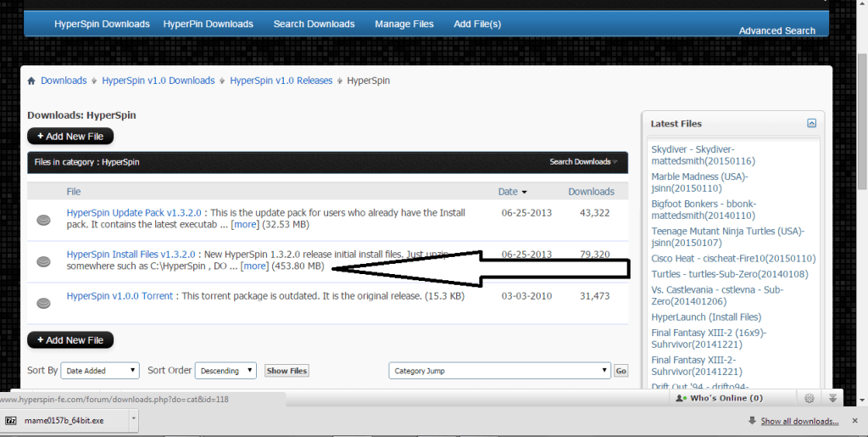Click file icon beside HyperSpin Install Files
868x437 pixels.
click(44, 261)
